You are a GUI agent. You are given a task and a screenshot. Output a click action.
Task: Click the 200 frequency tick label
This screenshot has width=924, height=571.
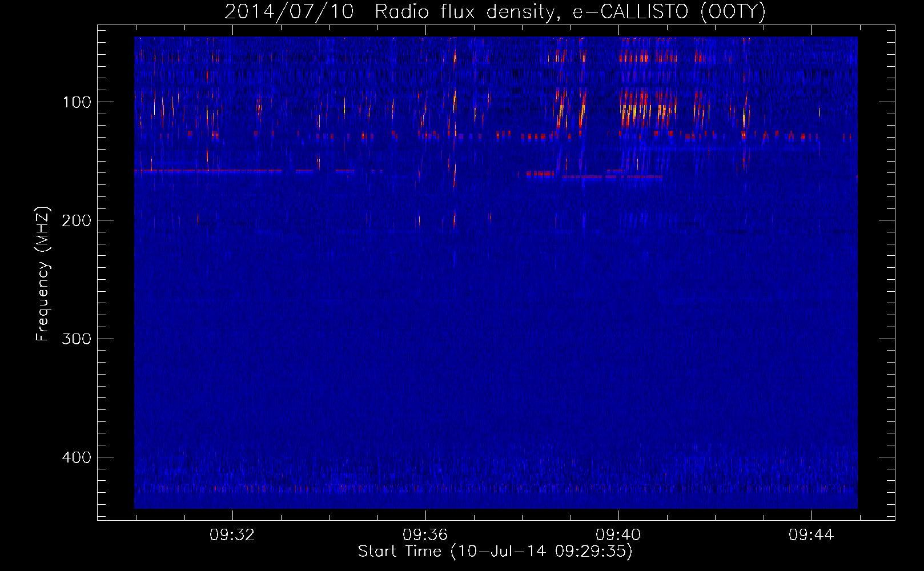pyautogui.click(x=77, y=220)
